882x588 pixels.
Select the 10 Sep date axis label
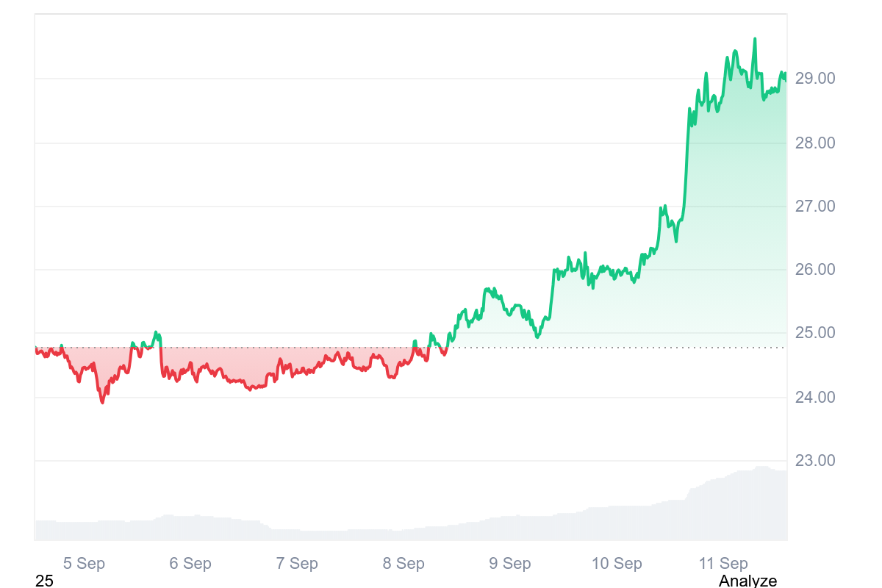point(617,564)
